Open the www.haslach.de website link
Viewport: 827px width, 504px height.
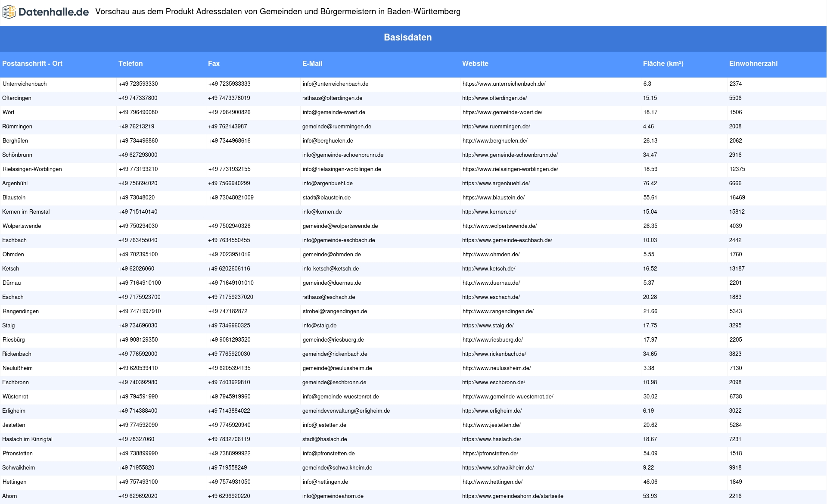click(x=491, y=439)
